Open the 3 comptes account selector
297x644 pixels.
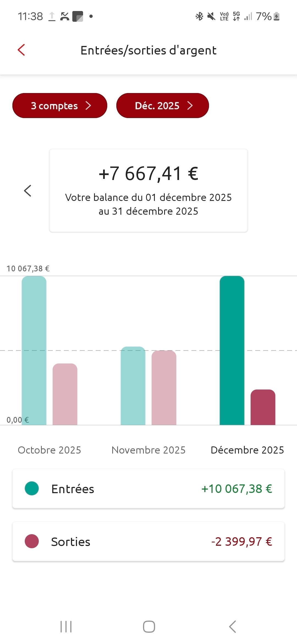pyautogui.click(x=60, y=106)
